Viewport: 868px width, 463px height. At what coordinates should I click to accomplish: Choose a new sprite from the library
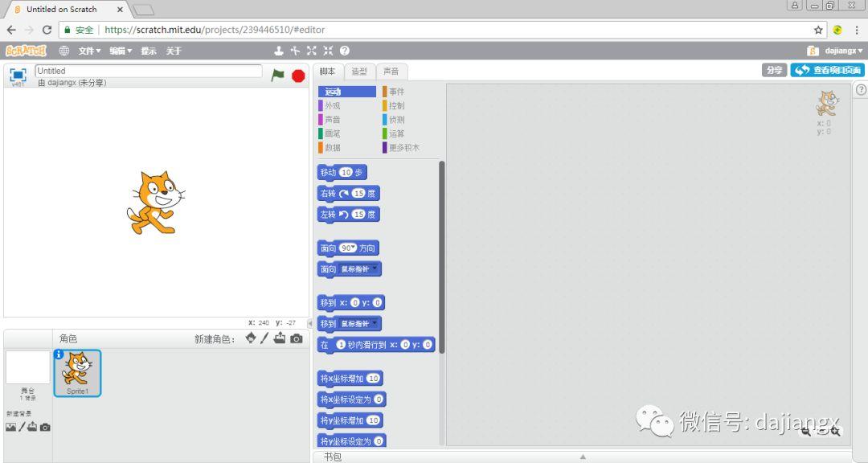click(x=251, y=338)
